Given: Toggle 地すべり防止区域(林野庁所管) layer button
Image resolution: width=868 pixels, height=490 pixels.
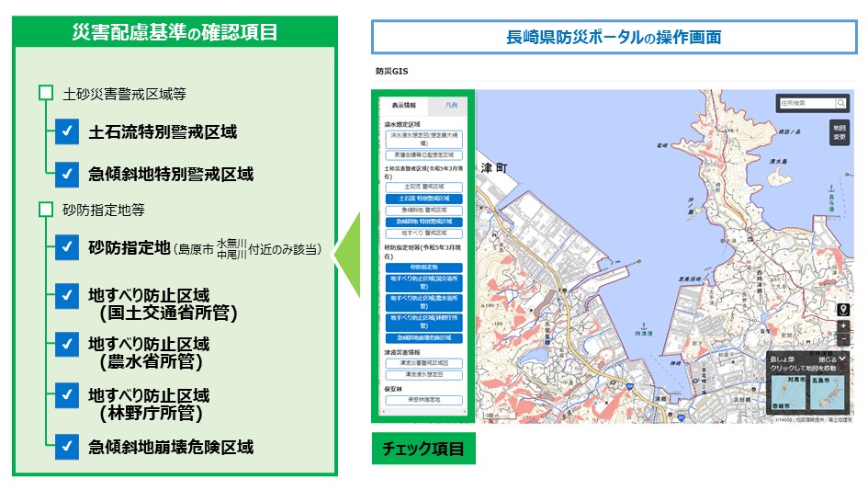Looking at the screenshot, I should 424,322.
